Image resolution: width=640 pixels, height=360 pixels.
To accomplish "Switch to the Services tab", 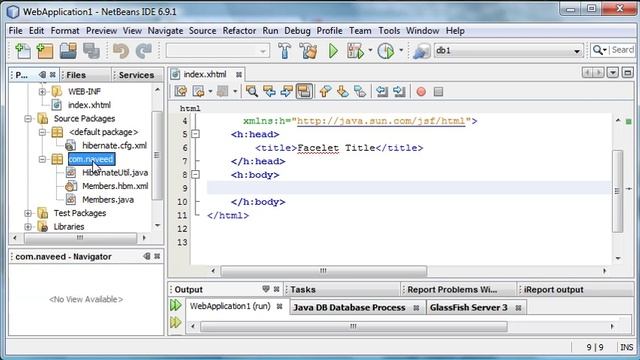I will (136, 75).
